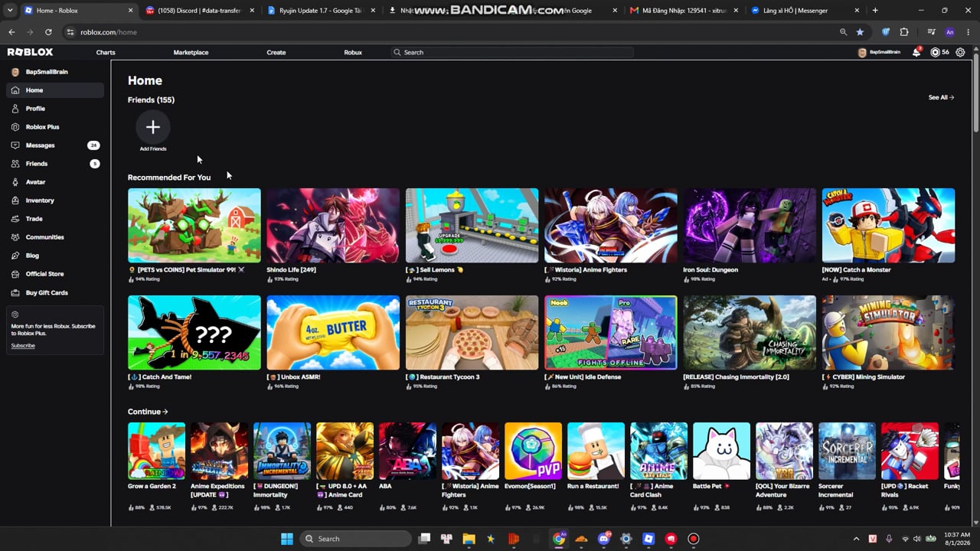Open the browser extensions puzzle icon

pos(904,32)
